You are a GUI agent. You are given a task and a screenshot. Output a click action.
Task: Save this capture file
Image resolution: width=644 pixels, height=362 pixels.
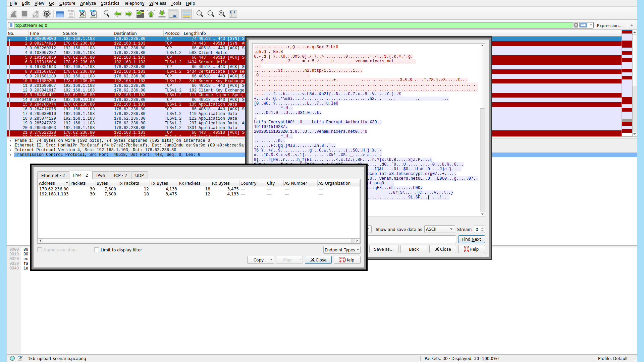click(71, 14)
